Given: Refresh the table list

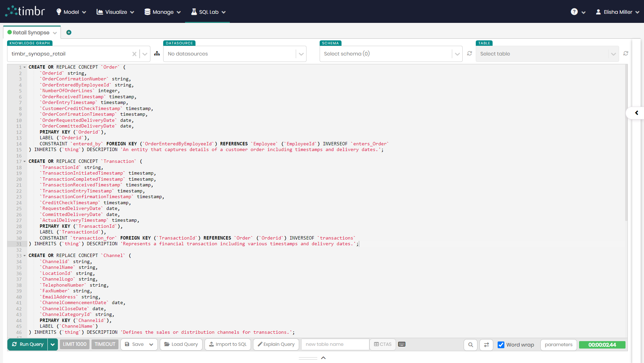Looking at the screenshot, I should (625, 53).
